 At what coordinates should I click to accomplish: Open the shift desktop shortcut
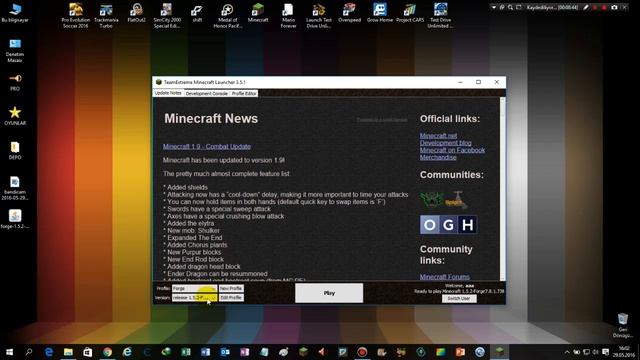[x=197, y=13]
